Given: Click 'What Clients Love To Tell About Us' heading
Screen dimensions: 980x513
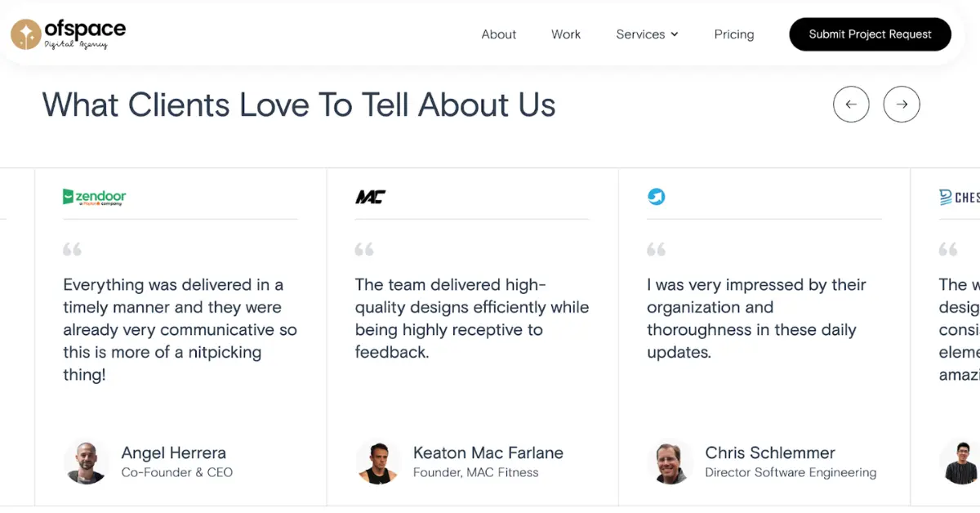Looking at the screenshot, I should coord(299,105).
